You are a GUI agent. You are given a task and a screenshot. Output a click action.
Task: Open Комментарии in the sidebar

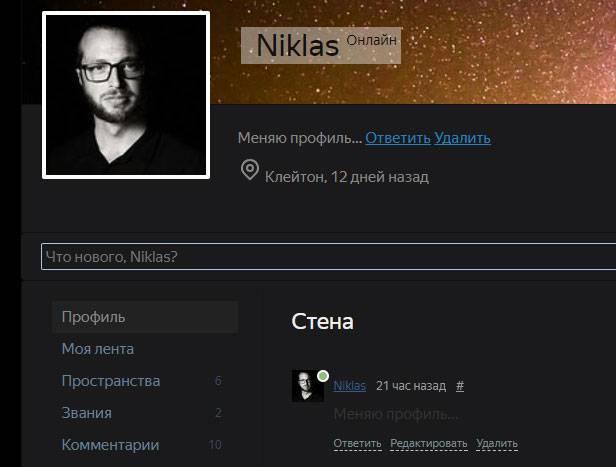110,445
